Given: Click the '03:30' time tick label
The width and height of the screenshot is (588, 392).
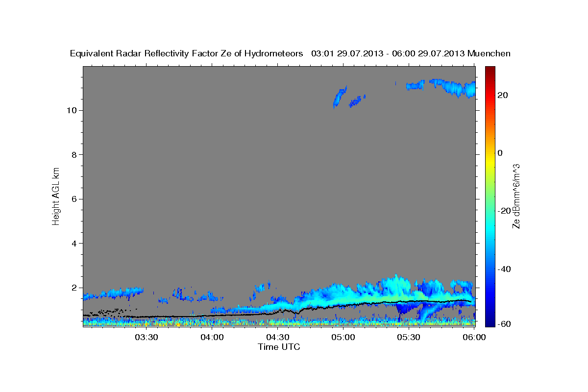Looking at the screenshot, I should (x=147, y=337).
